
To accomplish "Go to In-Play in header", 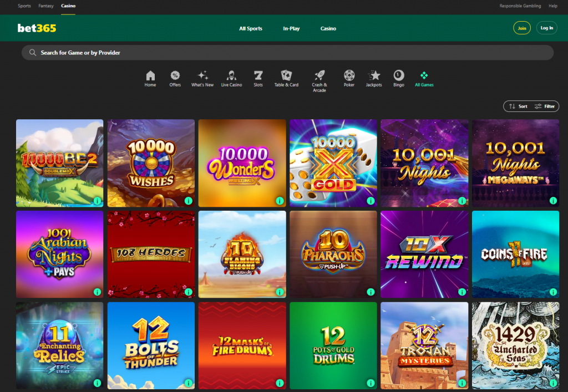I will (291, 28).
